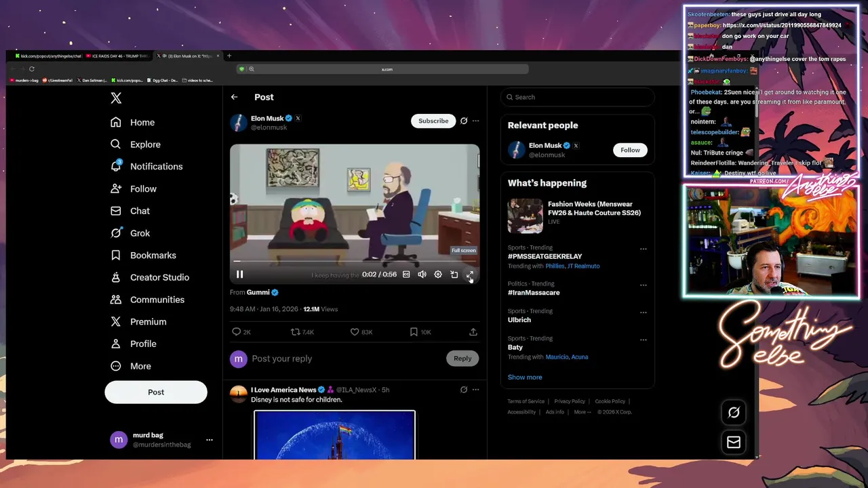This screenshot has height=488, width=868.
Task: Open options for #PMSSEATGEEKRELAY trend
Action: [644, 249]
